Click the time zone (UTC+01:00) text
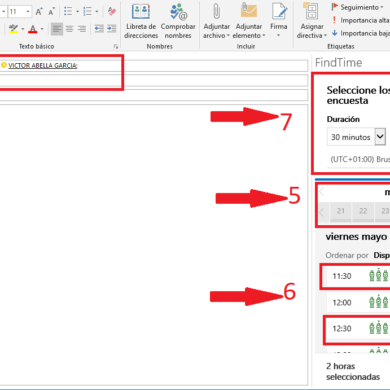This screenshot has height=390, width=390. coord(360,159)
